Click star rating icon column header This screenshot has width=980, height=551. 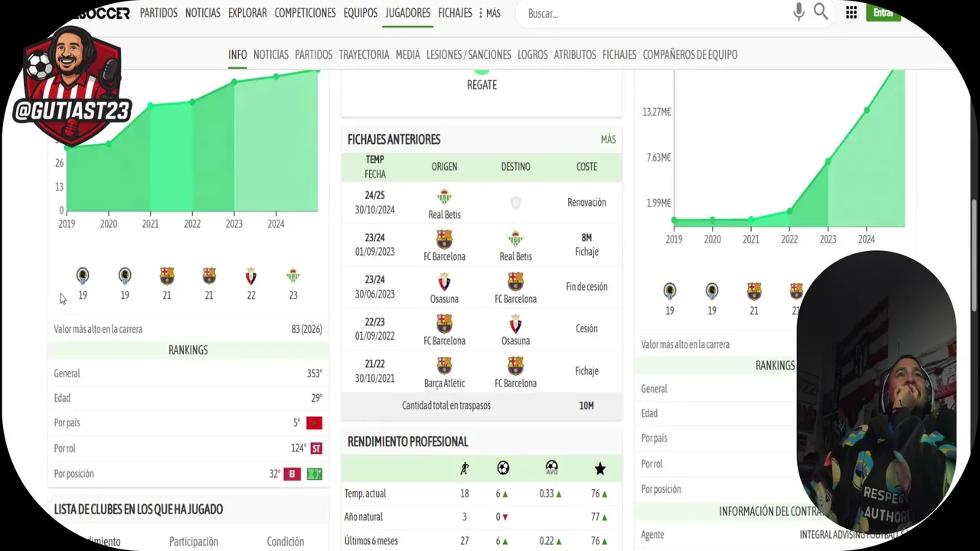tap(600, 468)
